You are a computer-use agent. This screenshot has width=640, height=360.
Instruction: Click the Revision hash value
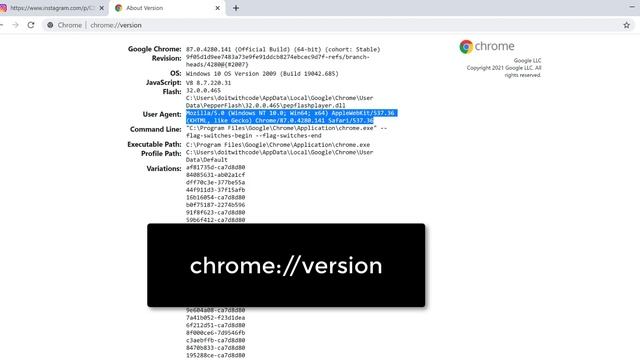[x=278, y=61]
